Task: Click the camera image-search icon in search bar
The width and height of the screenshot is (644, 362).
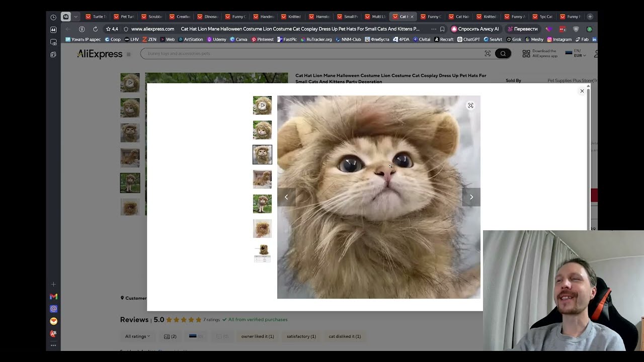Action: [x=488, y=53]
